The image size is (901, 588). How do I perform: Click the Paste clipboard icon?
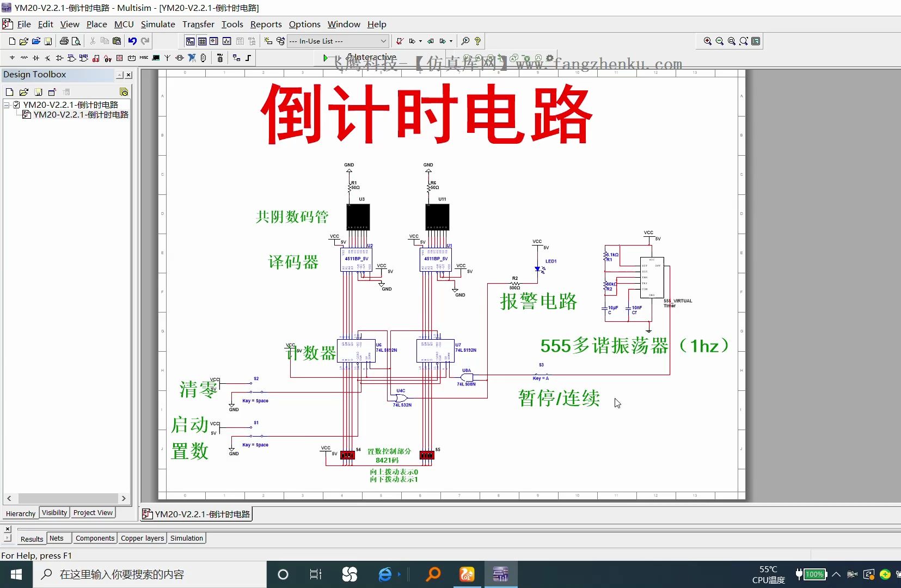click(117, 41)
